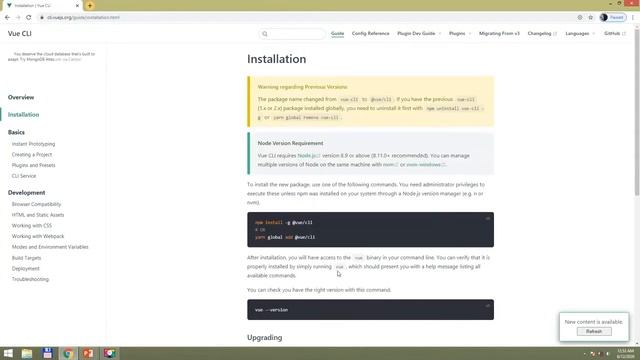Open Browser Compatibility in sidebar
640x360 pixels.
pyautogui.click(x=36, y=204)
